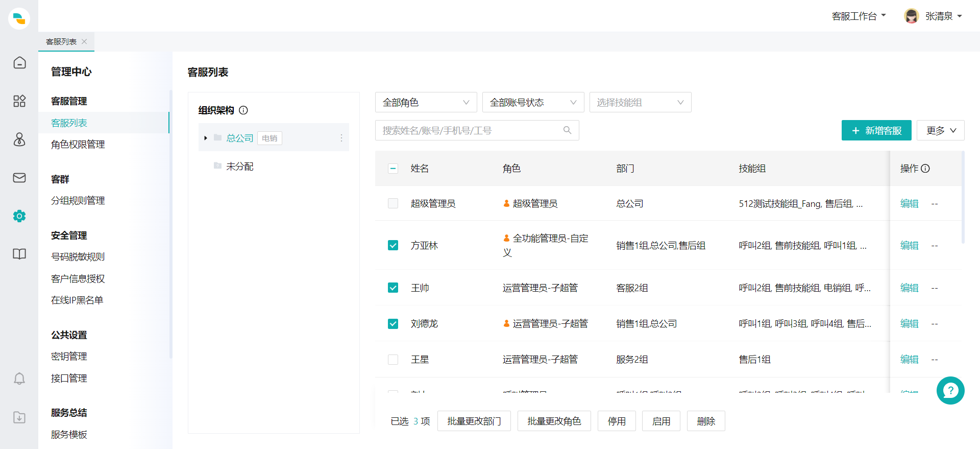Toggle the select-all checkbox in table header
Screen dimensions: 980x449
393,169
